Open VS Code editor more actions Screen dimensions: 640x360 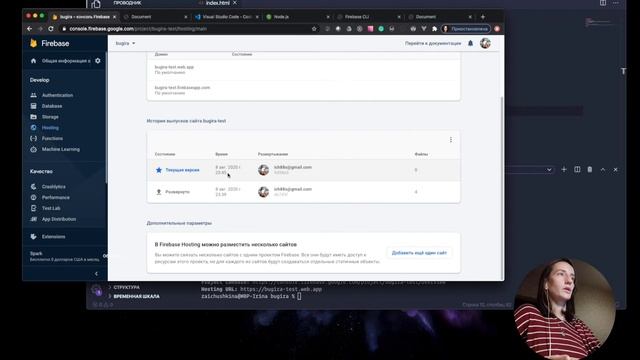616,3
